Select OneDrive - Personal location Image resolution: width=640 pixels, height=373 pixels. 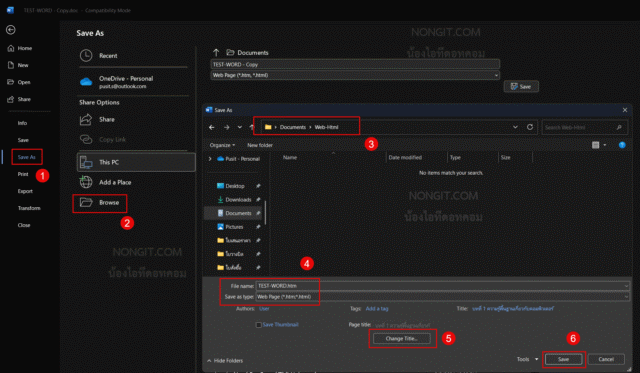(133, 82)
